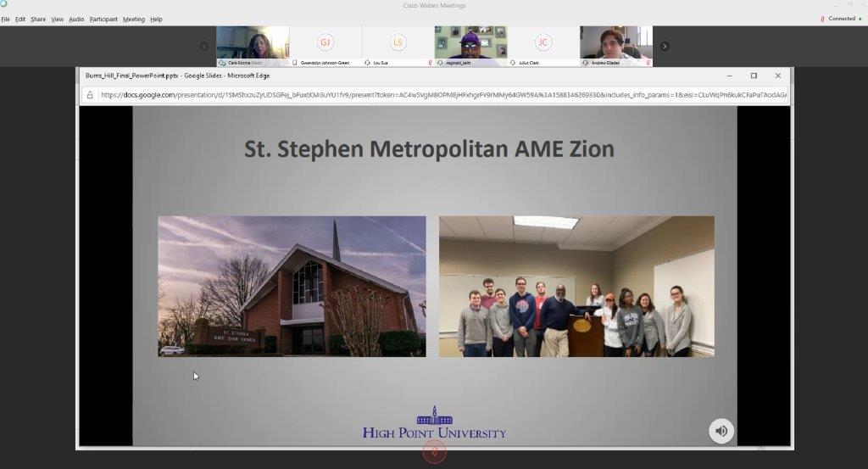Screen dimensions: 868x469
Task: Click the church building photo
Action: tap(292, 287)
